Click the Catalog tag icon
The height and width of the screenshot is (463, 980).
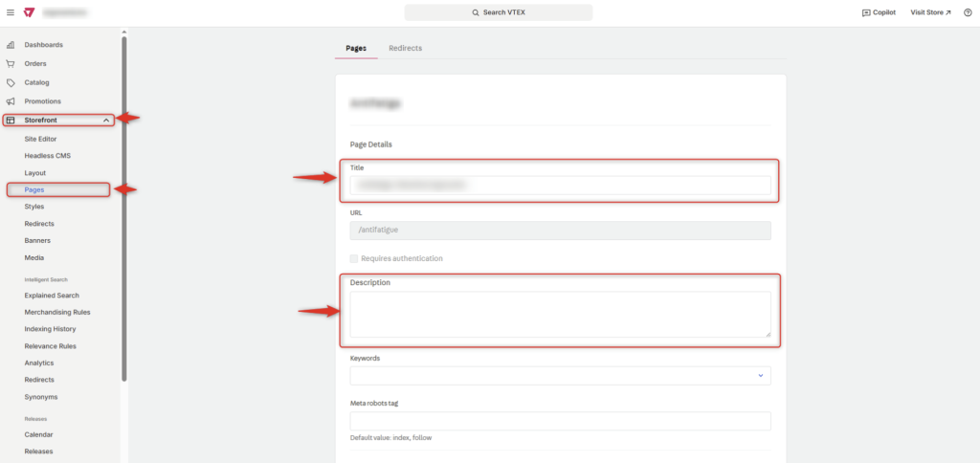11,82
